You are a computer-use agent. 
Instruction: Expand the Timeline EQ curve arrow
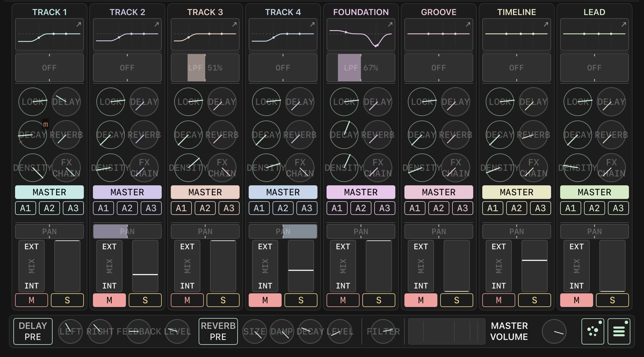[x=546, y=24]
